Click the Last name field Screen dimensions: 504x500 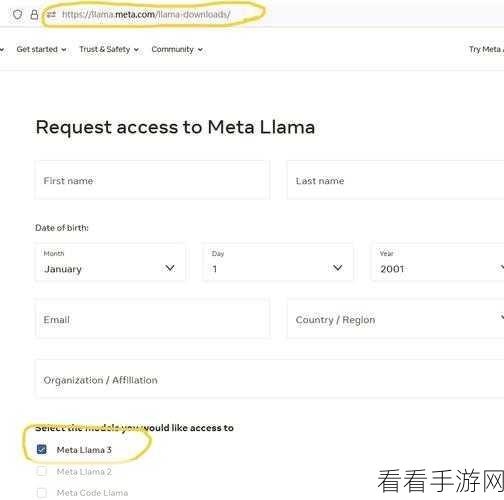tap(395, 180)
